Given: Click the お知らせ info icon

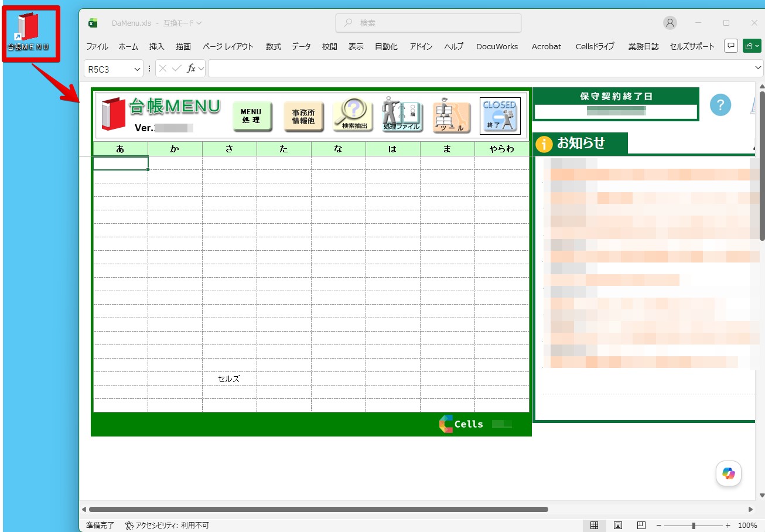Looking at the screenshot, I should click(544, 144).
